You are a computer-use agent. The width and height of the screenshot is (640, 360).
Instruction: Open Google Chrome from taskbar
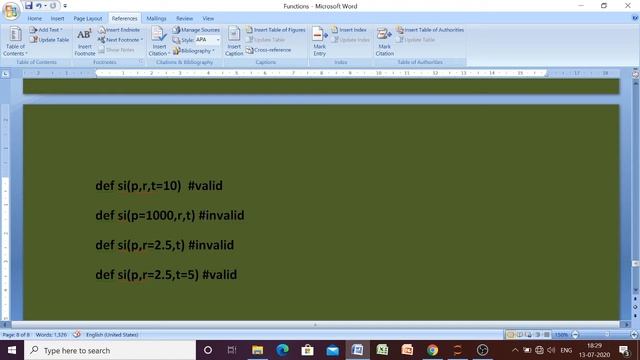tap(432, 350)
